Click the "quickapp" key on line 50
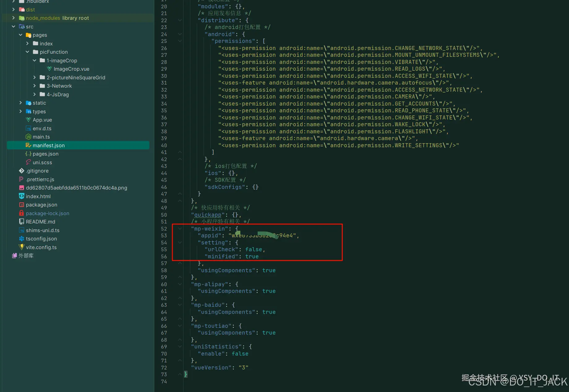 pos(208,215)
